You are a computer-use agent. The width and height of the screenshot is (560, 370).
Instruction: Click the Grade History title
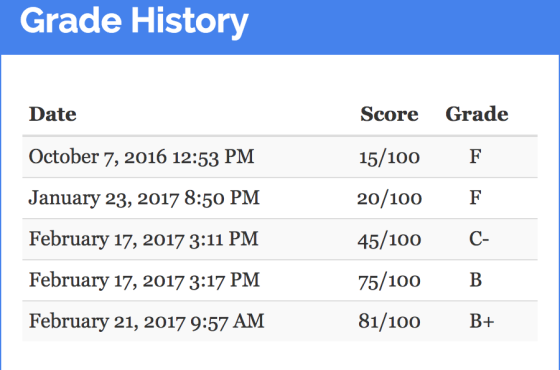click(134, 21)
